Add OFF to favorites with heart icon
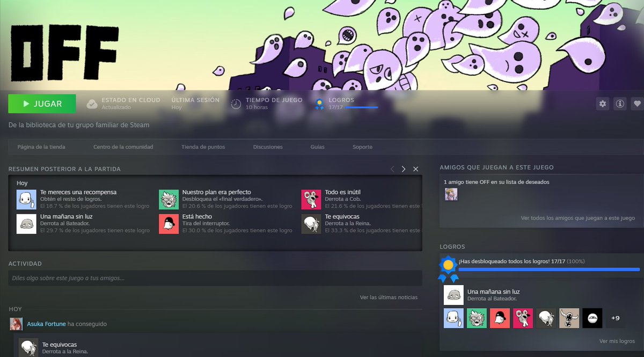Image resolution: width=644 pixels, height=357 pixels. tap(637, 104)
